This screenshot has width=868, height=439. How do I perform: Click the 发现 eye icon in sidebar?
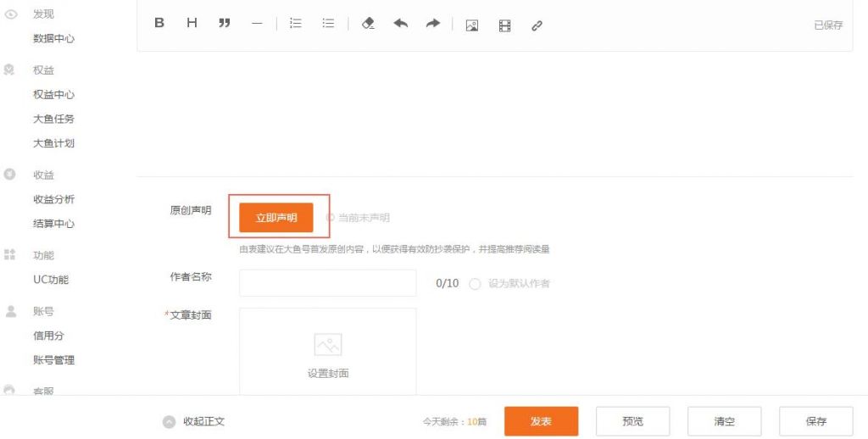pyautogui.click(x=10, y=14)
